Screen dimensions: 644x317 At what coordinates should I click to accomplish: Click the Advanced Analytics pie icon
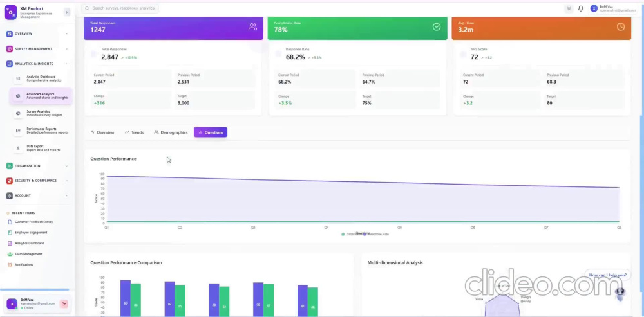[x=18, y=96]
